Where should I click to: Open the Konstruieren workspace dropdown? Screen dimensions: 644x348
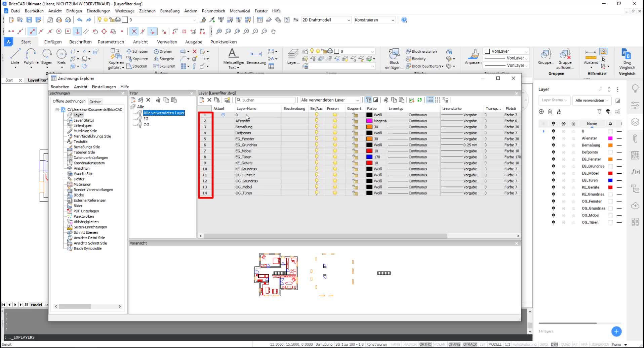click(x=374, y=20)
